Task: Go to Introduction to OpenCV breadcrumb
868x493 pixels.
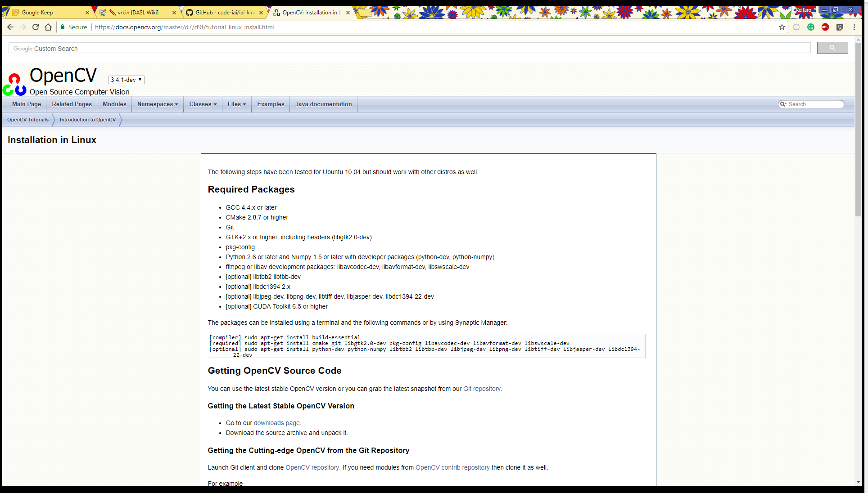Action: [88, 120]
